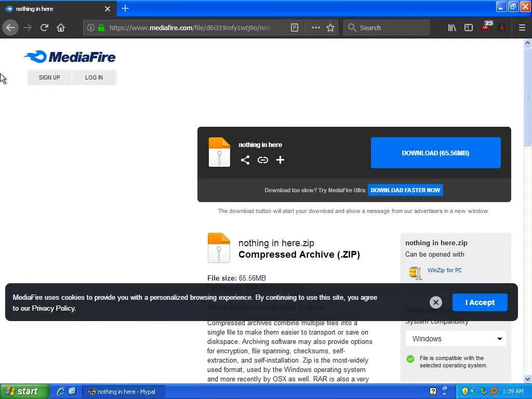Viewport: 532px width, 399px height.
Task: Click the mediafire.com address bar URL
Action: click(190, 28)
